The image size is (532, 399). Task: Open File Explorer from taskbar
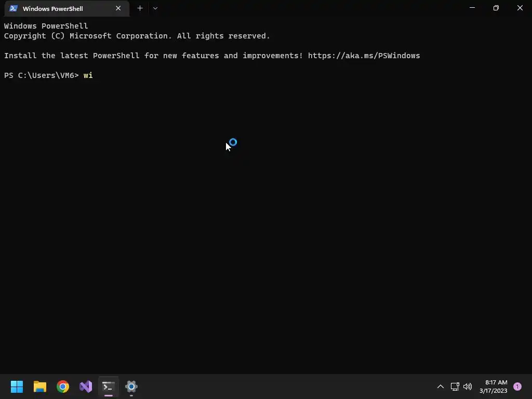pos(39,387)
